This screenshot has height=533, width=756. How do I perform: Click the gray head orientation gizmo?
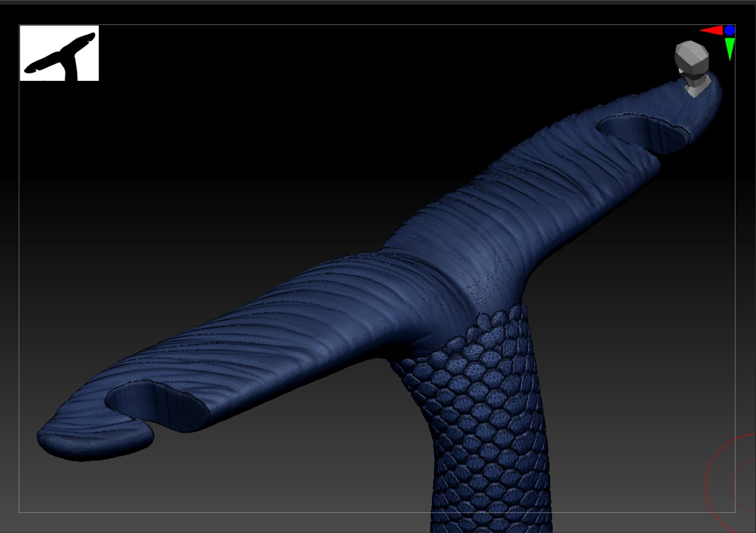click(x=693, y=68)
